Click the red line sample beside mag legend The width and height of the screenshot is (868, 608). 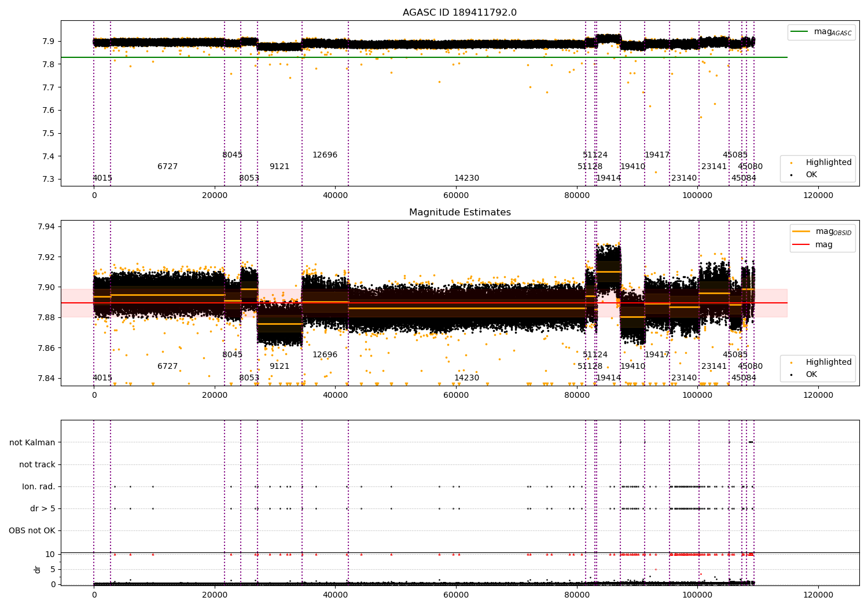click(x=801, y=245)
